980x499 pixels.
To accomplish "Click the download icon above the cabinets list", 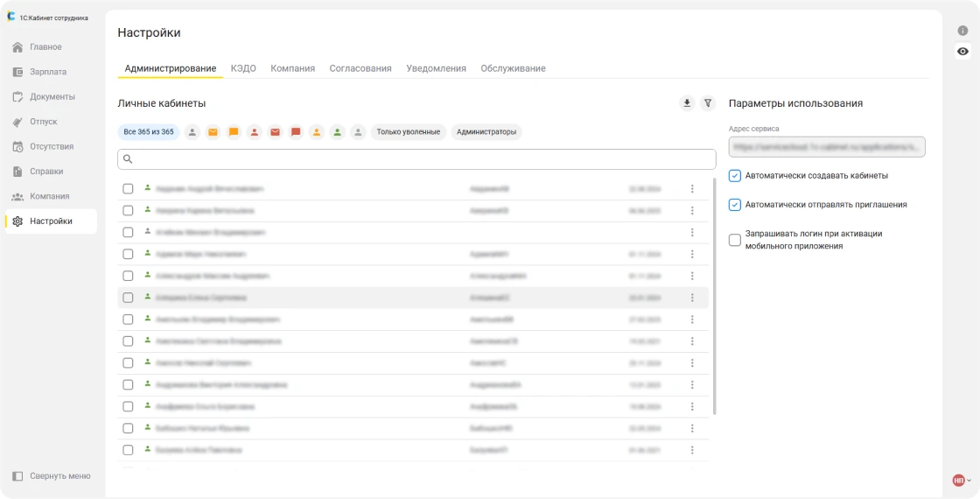I will click(687, 103).
